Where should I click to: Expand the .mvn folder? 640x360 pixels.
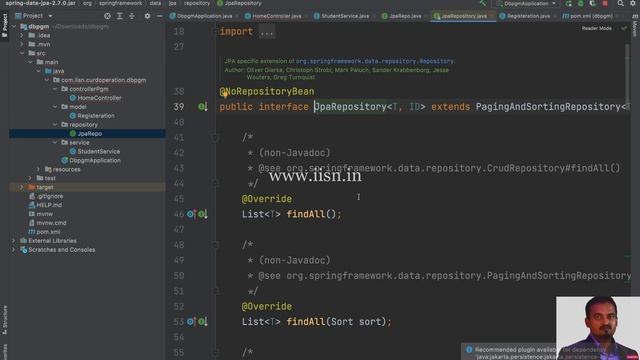coord(22,44)
